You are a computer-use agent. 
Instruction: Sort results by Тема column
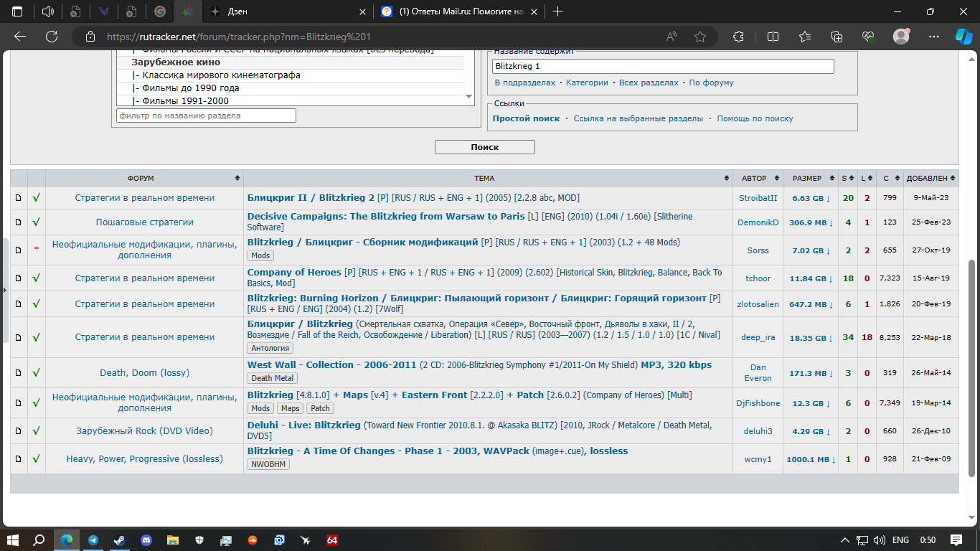tap(488, 178)
